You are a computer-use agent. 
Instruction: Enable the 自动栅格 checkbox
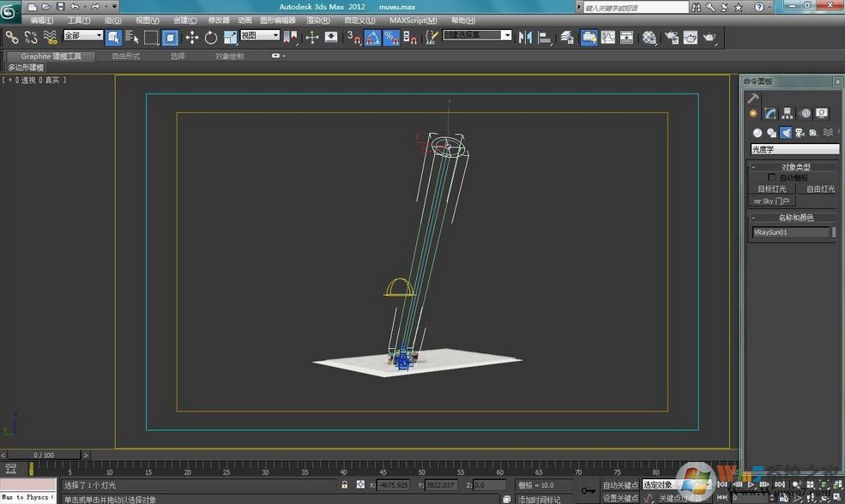[x=771, y=177]
